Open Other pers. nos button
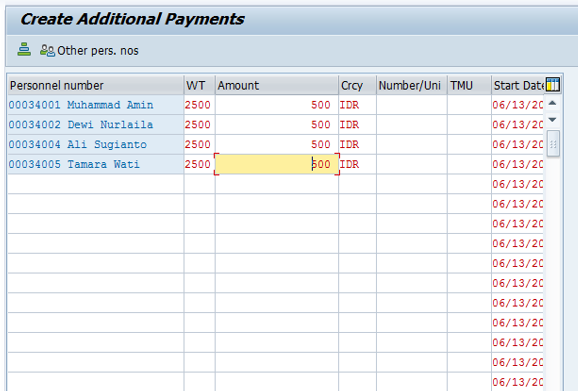 pos(89,50)
